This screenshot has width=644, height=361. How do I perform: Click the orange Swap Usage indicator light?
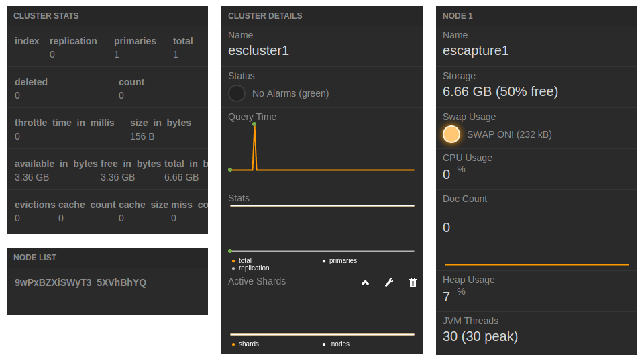(451, 134)
